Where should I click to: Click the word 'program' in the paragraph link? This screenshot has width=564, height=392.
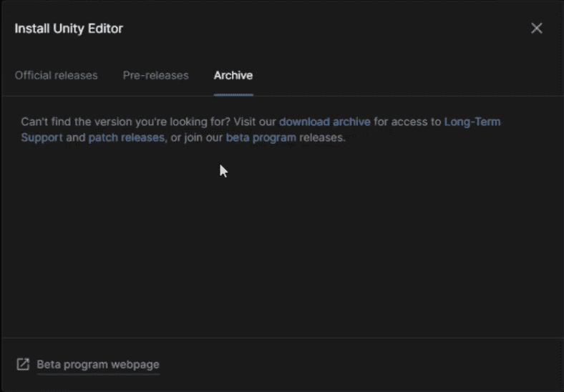coord(274,139)
